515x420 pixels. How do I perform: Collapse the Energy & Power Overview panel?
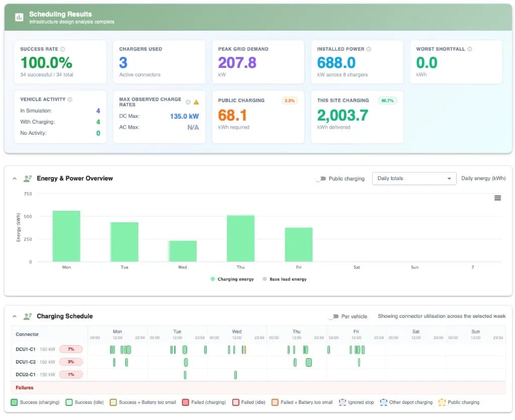tap(15, 179)
